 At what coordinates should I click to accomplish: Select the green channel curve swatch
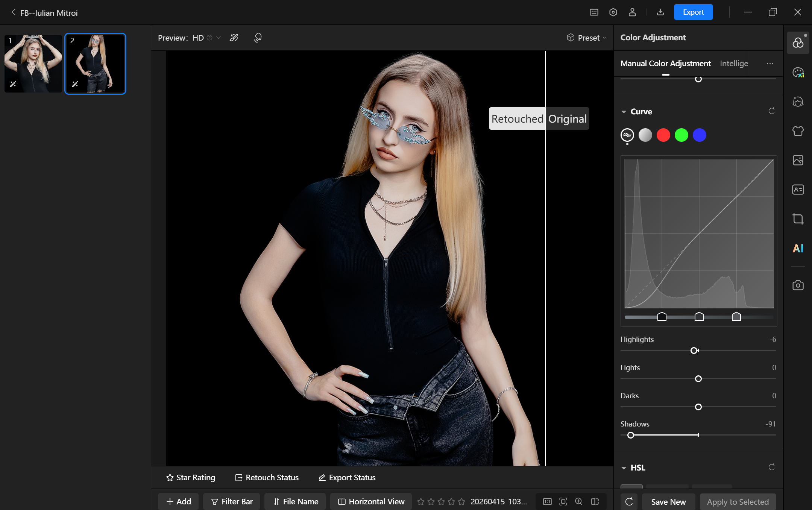click(681, 135)
